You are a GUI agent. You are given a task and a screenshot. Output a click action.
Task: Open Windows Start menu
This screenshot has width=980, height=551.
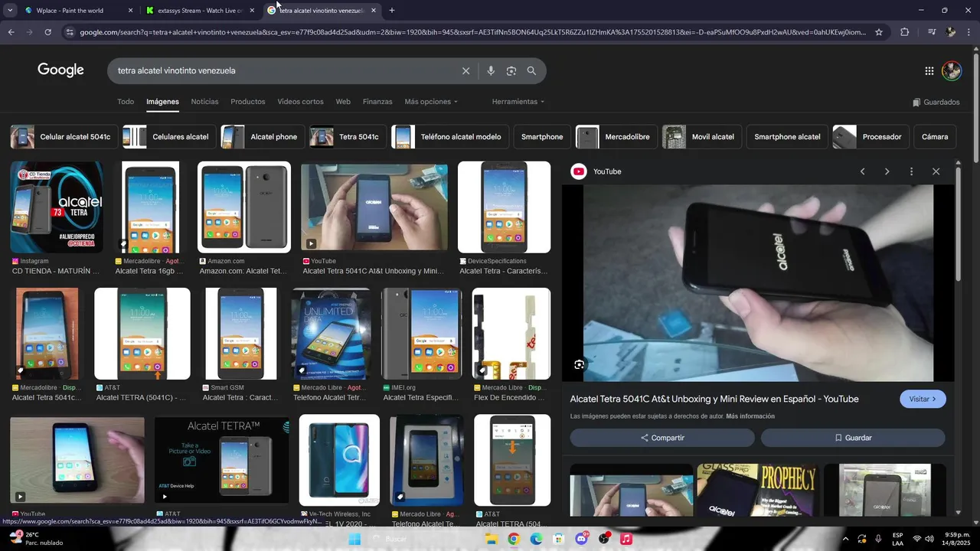354,539
